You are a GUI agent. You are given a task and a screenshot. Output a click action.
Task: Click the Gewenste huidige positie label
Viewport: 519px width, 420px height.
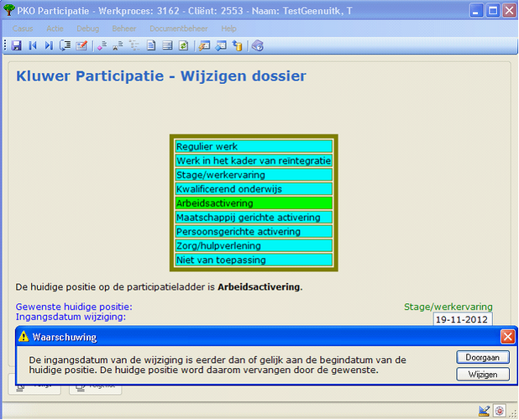coord(74,307)
